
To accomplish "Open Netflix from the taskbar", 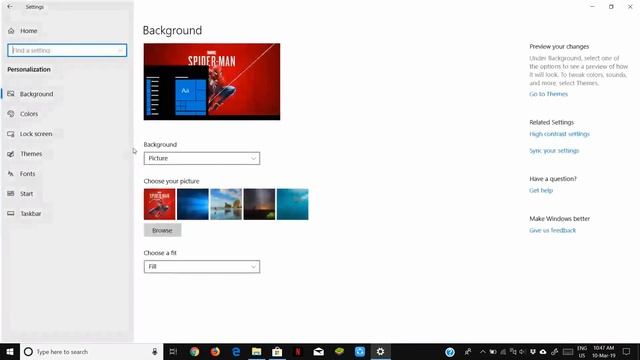I will point(298,352).
